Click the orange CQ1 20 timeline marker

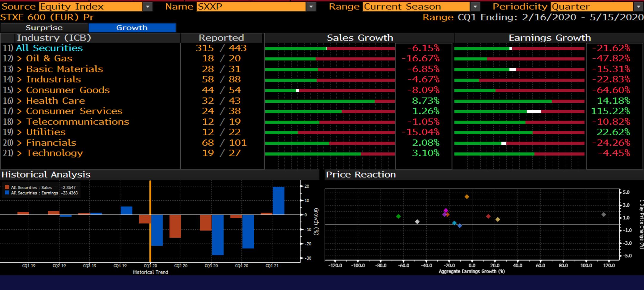click(x=150, y=221)
